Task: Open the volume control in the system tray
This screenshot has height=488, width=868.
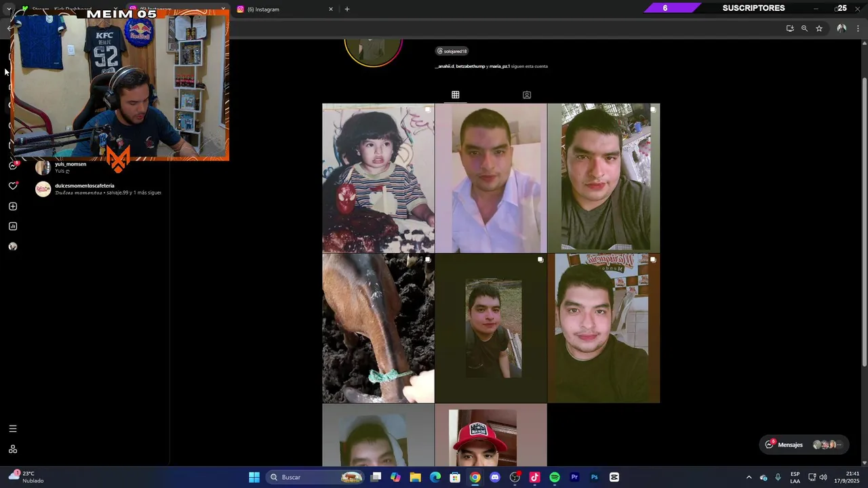Action: pyautogui.click(x=823, y=477)
